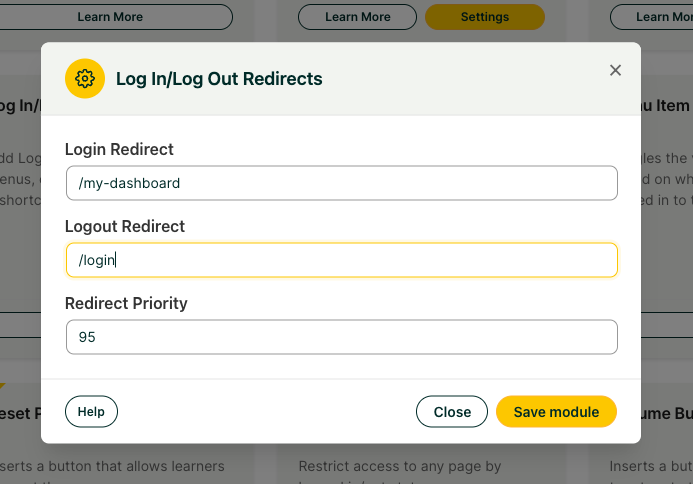Dismiss the dialog with the X icon
693x484 pixels.
coord(615,70)
